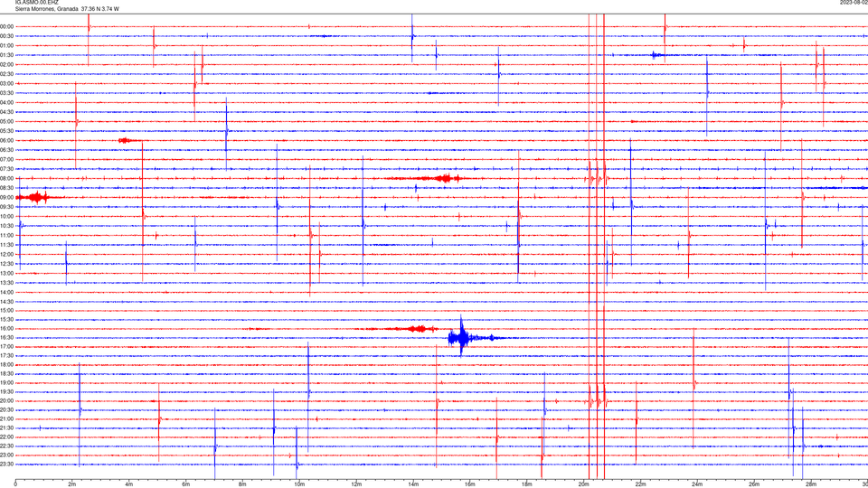Click the 10:30 time label

click(6, 226)
